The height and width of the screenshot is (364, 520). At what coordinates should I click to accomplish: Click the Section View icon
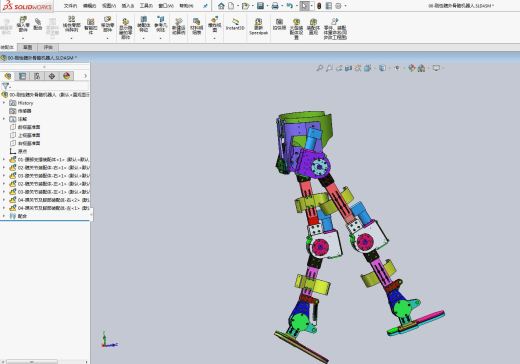(348, 68)
